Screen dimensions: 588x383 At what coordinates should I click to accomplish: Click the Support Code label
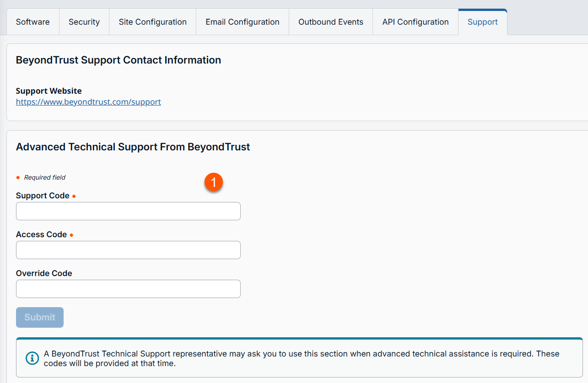point(43,196)
